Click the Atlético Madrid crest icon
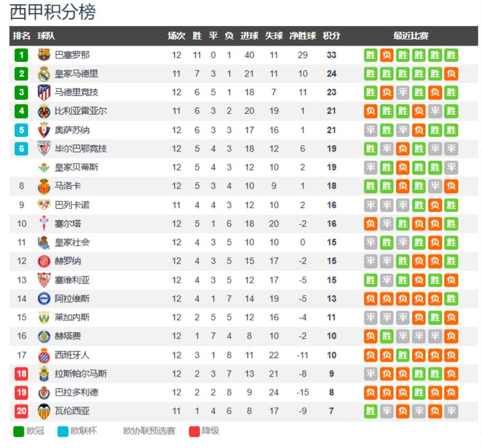This screenshot has width=482, height=448. point(44,93)
